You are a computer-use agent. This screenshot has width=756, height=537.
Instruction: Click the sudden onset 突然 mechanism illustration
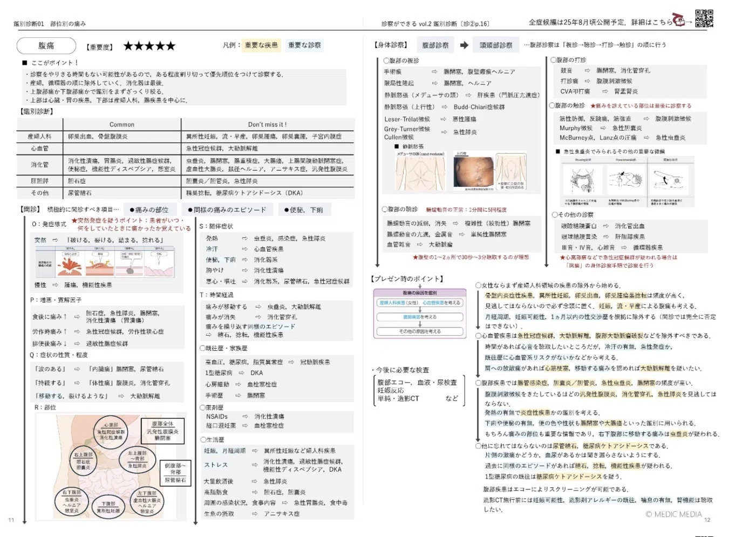tap(105, 262)
